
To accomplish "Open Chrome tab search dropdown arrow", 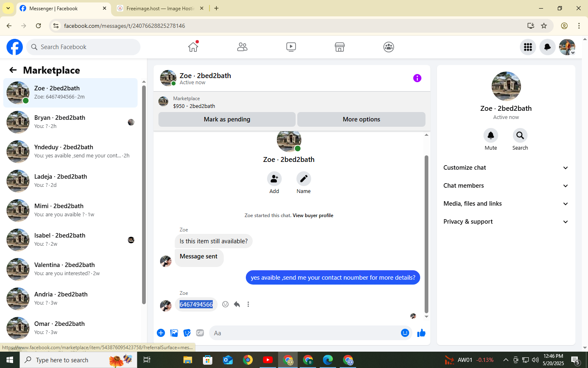I will tap(8, 8).
